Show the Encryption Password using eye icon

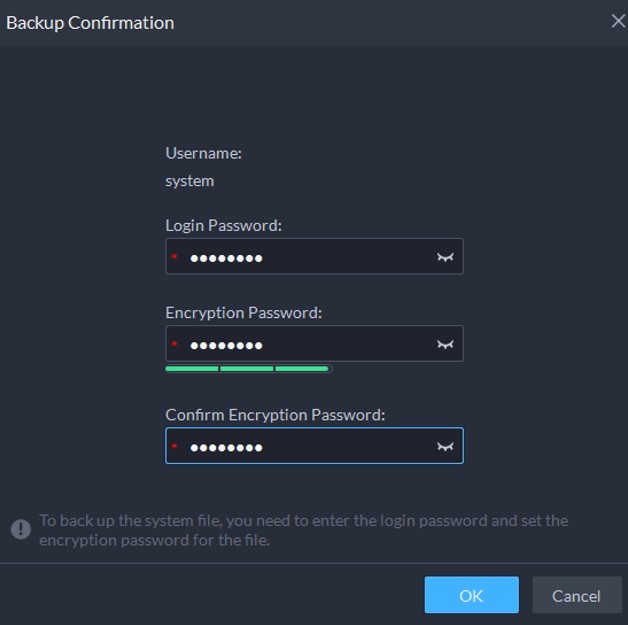click(445, 345)
